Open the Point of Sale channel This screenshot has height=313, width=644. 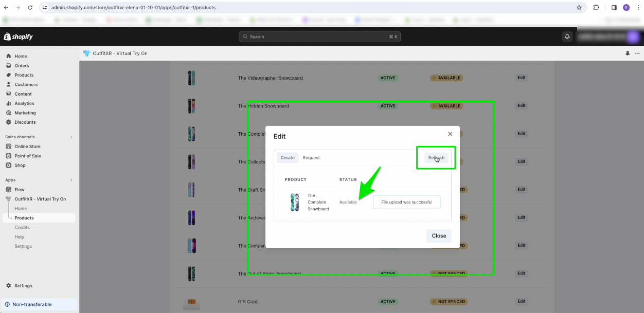(28, 156)
